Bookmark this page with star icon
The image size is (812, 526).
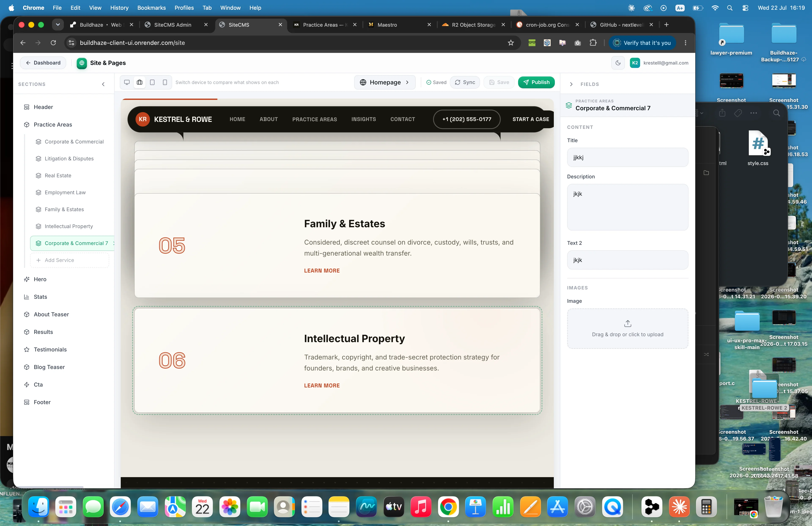tap(511, 43)
